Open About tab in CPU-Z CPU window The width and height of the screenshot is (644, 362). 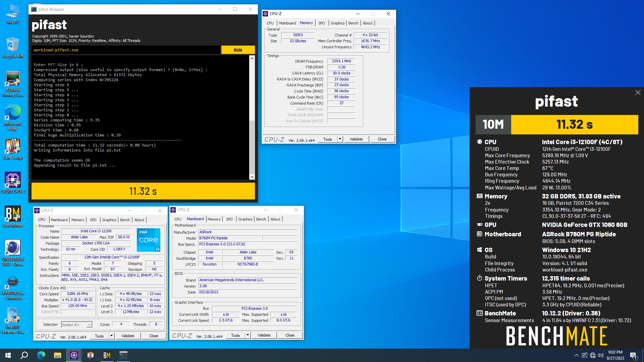[x=139, y=220]
